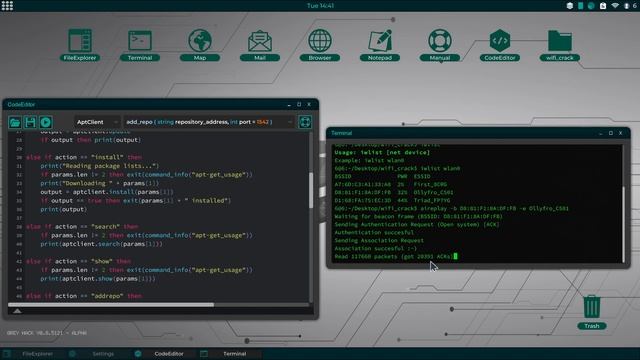The width and height of the screenshot is (640, 360).
Task: Click the save file icon in CodeEditor
Action: point(30,122)
